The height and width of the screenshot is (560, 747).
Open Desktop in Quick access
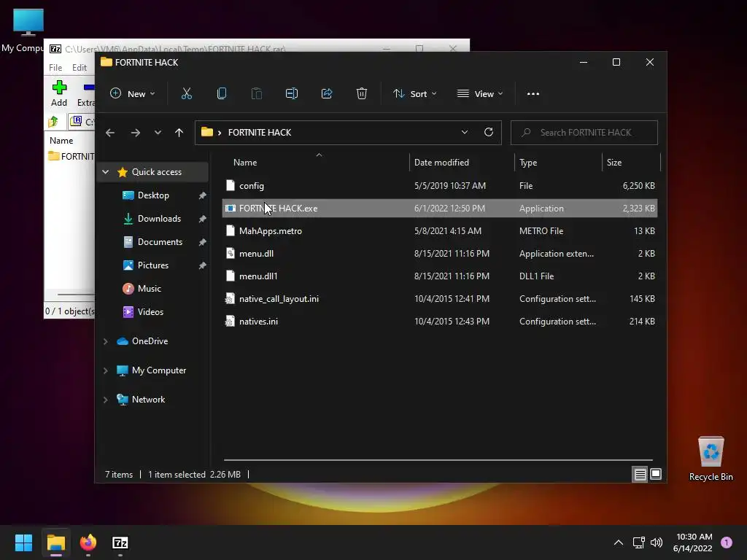click(x=153, y=195)
